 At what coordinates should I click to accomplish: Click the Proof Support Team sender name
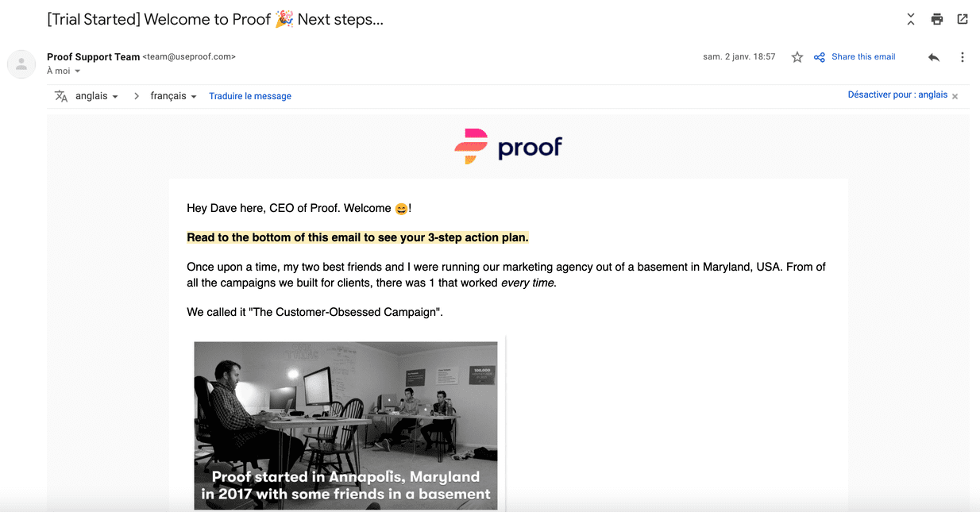[93, 57]
